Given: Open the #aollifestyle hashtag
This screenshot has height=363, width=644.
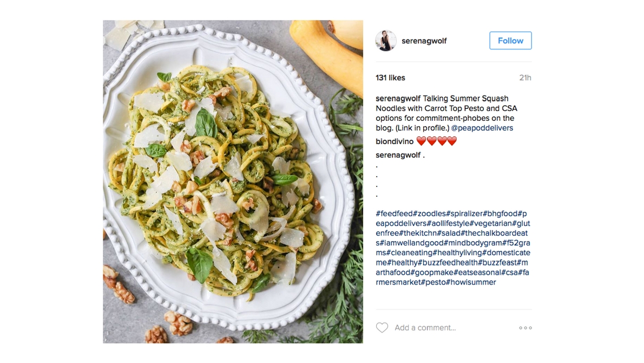Looking at the screenshot, I should (448, 223).
